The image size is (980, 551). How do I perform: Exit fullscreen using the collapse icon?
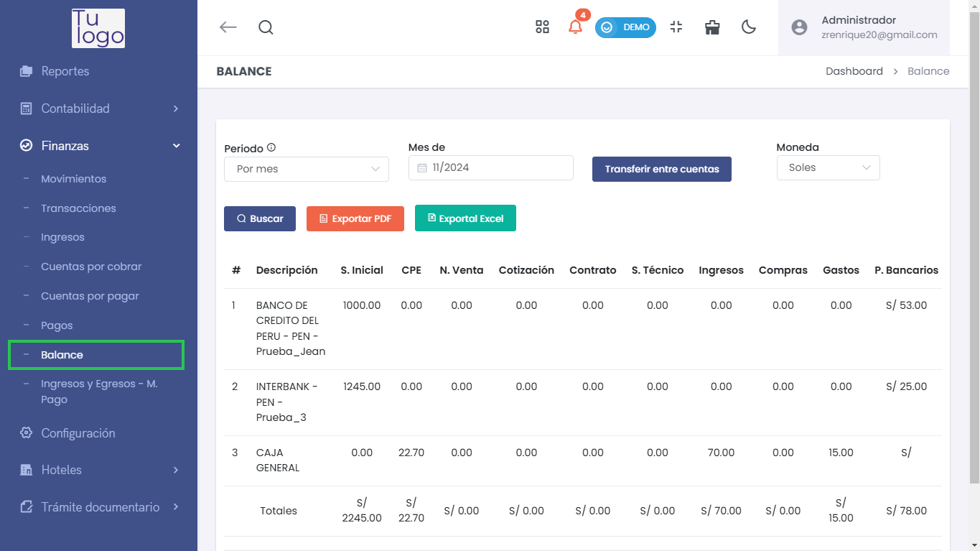tap(676, 27)
